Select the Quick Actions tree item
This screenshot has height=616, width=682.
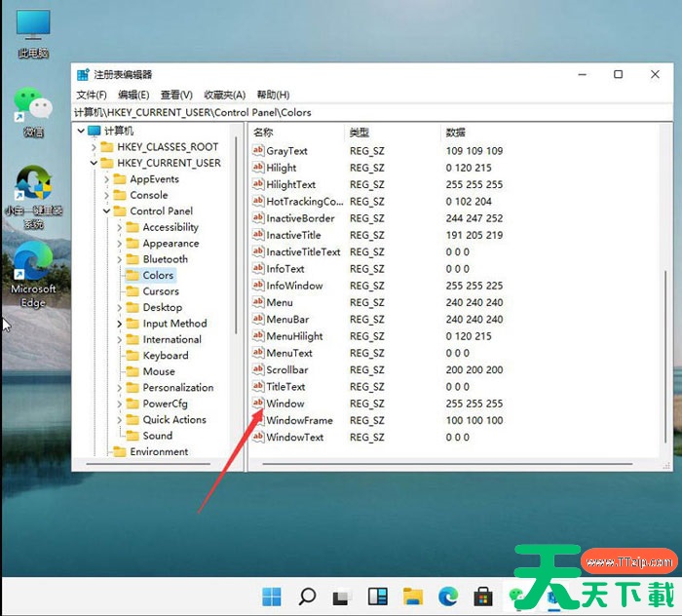pyautogui.click(x=174, y=420)
